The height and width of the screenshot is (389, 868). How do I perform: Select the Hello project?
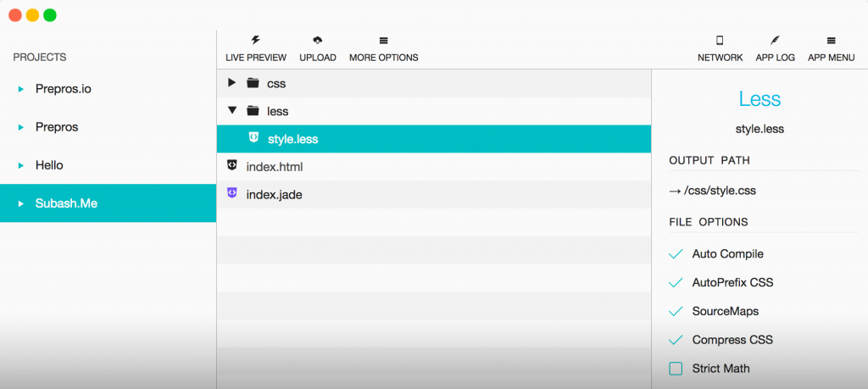click(108, 165)
